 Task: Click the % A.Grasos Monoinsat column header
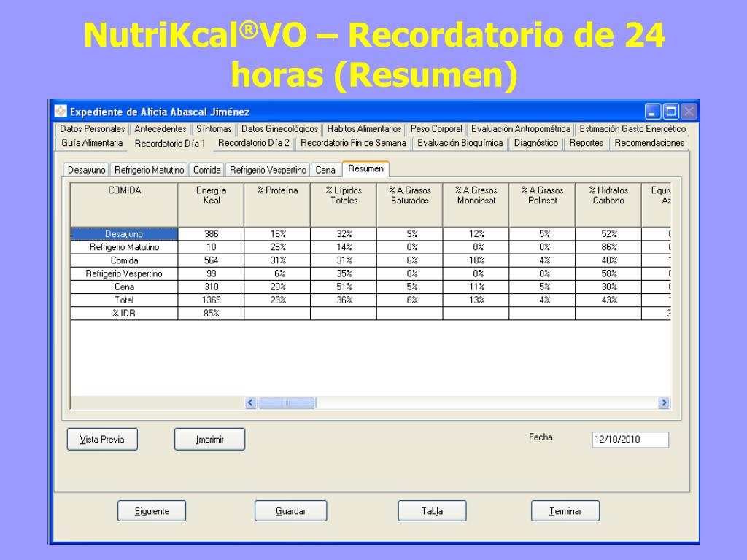coord(476,205)
